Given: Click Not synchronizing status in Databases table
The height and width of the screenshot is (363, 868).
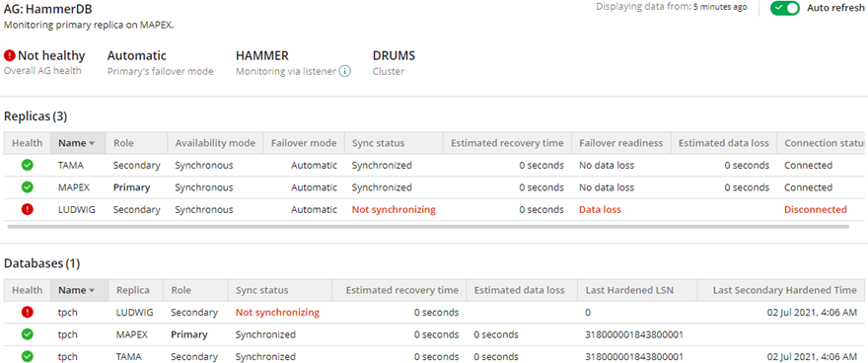Looking at the screenshot, I should (277, 312).
